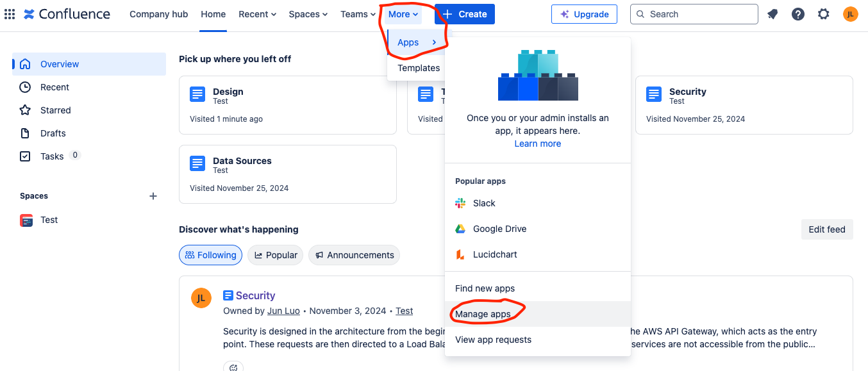Select Lucidchart from popular apps
Image resolution: width=868 pixels, height=371 pixels.
pyautogui.click(x=494, y=254)
